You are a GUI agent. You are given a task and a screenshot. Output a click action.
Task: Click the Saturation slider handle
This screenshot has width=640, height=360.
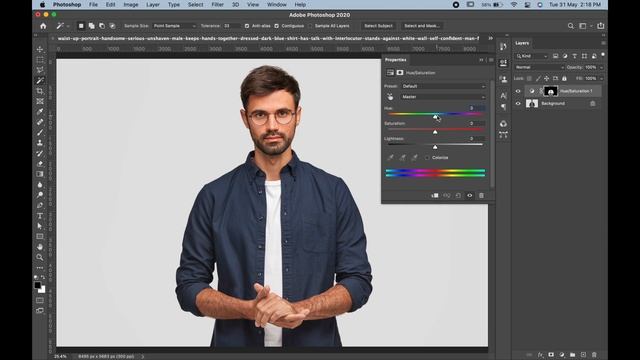pos(435,132)
